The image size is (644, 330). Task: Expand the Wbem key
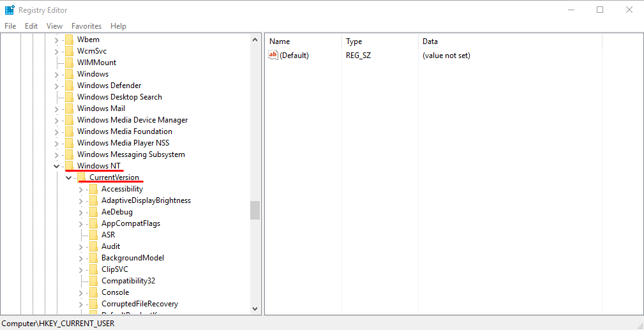click(x=57, y=40)
